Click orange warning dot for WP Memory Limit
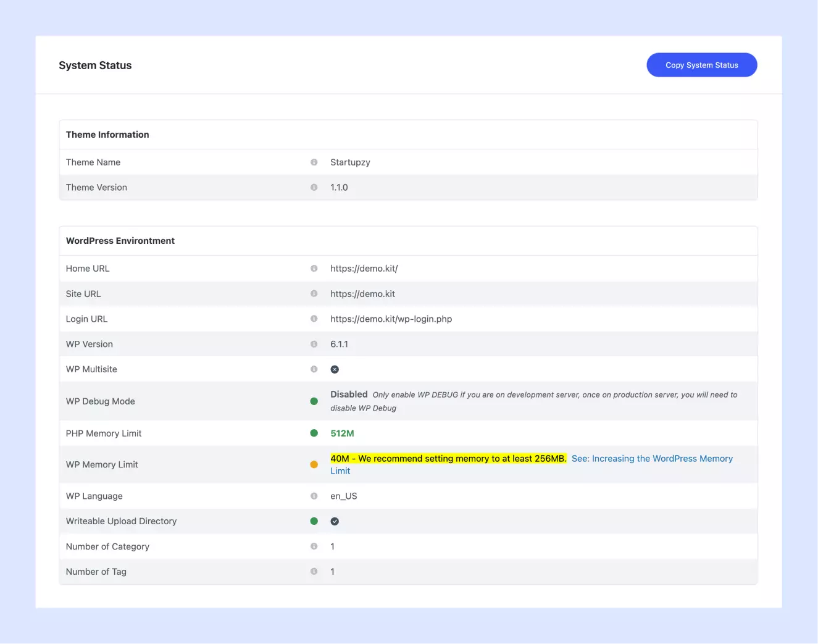 click(x=314, y=465)
